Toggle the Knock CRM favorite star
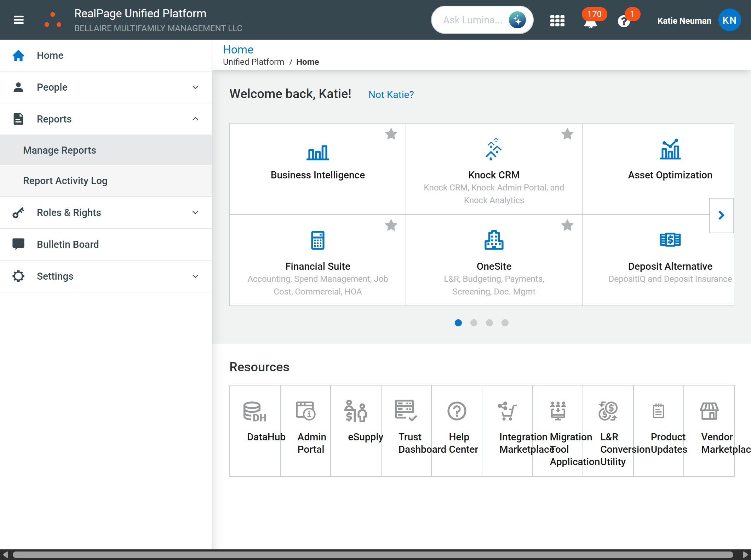The width and height of the screenshot is (751, 560). [567, 134]
